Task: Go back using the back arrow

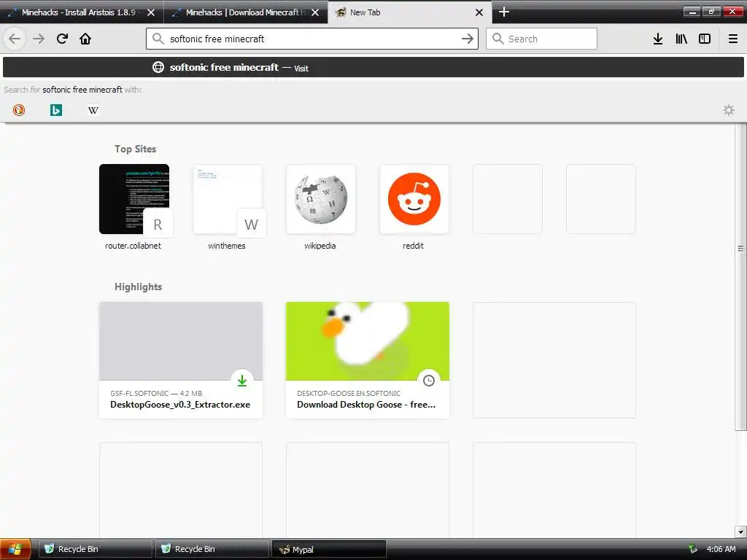Action: [x=15, y=39]
